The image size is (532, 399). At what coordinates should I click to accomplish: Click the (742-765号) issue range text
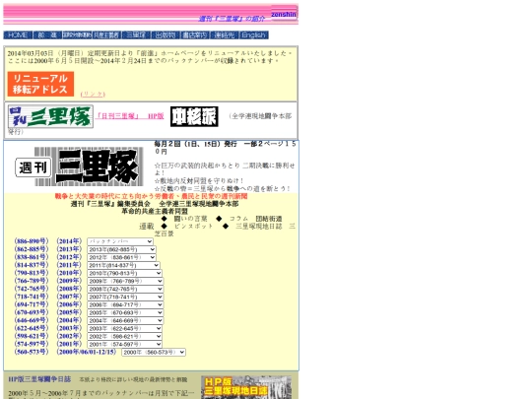point(32,289)
